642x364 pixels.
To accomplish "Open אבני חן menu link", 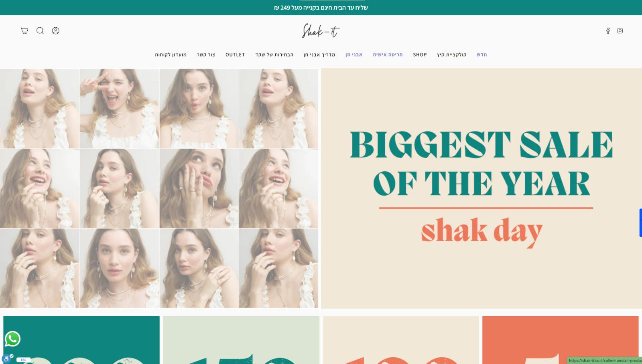I will [x=354, y=55].
